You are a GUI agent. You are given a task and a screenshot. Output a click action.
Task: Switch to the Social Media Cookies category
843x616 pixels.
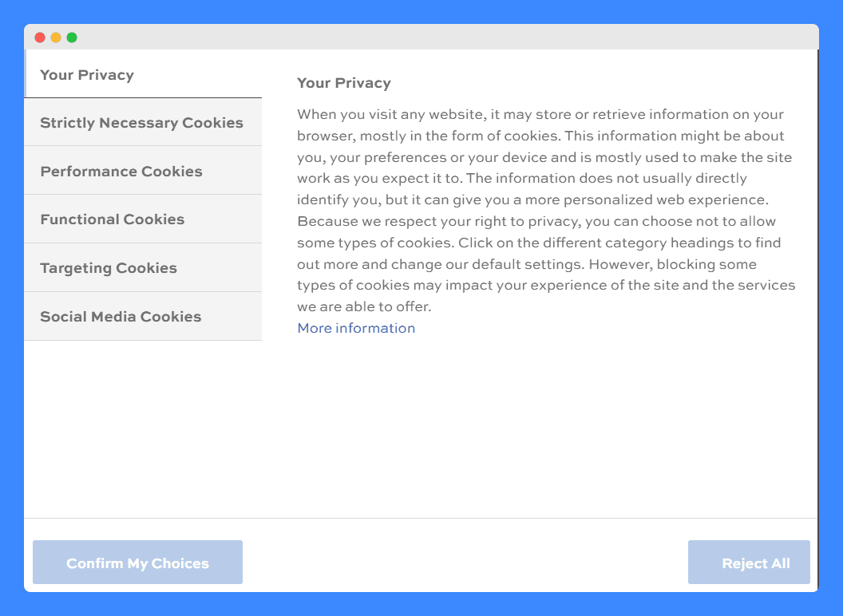tap(121, 316)
